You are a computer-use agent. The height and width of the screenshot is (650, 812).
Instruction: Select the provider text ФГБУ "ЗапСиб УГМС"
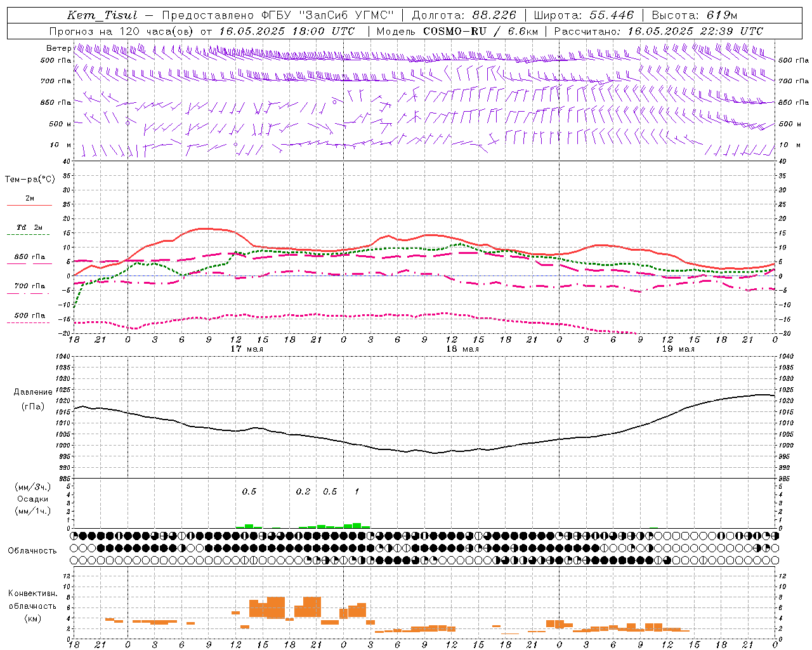pyautogui.click(x=327, y=15)
